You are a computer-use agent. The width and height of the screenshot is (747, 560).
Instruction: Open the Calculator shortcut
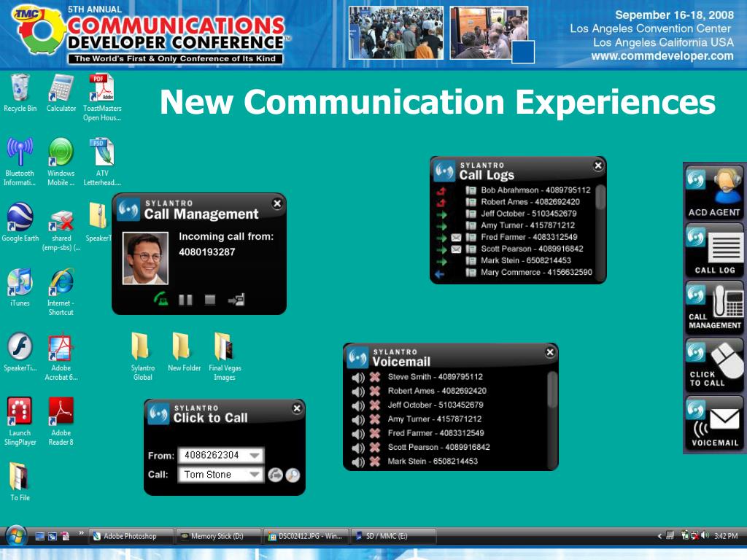61,93
